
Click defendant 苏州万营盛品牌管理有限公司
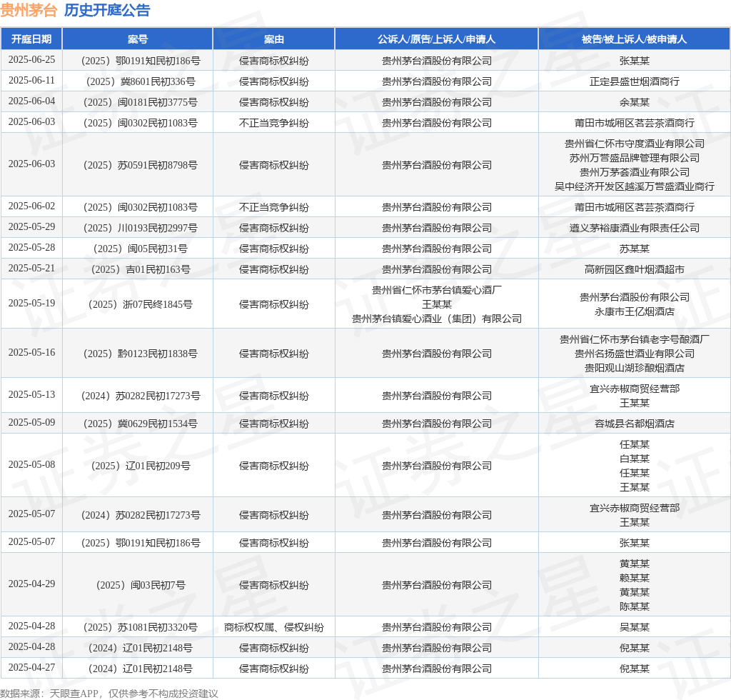[634, 158]
